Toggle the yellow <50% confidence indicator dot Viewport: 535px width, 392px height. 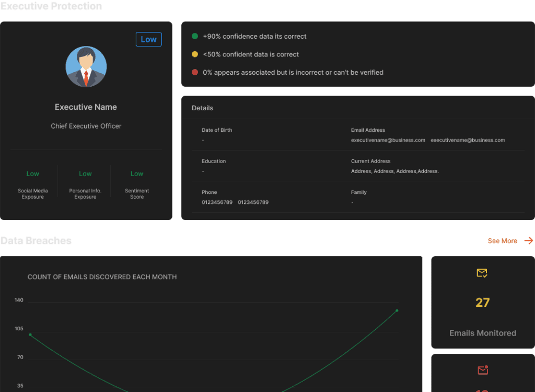pyautogui.click(x=195, y=54)
